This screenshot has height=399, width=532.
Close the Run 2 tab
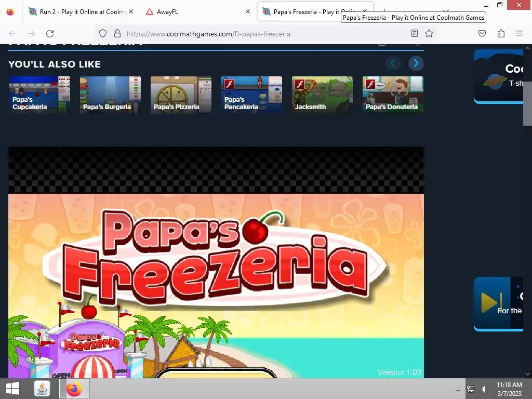pyautogui.click(x=131, y=12)
